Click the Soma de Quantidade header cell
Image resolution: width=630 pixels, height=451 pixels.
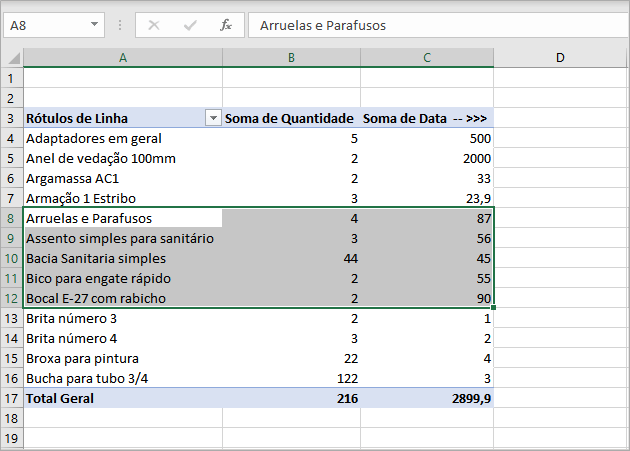(291, 119)
